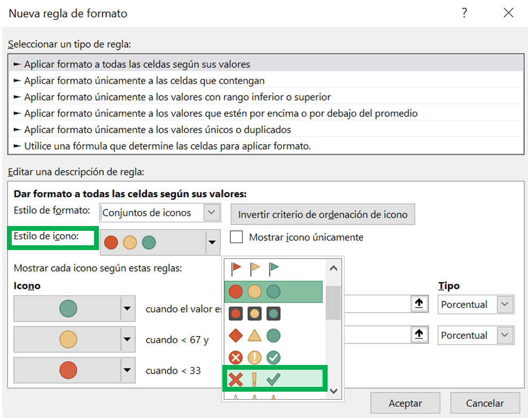The height and width of the screenshot is (420, 528).
Task: Open the red circle icon dropdown
Action: (x=74, y=370)
